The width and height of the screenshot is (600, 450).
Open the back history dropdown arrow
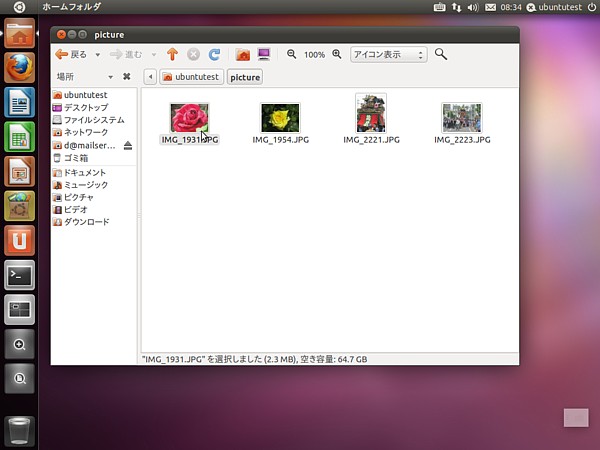tap(98, 55)
